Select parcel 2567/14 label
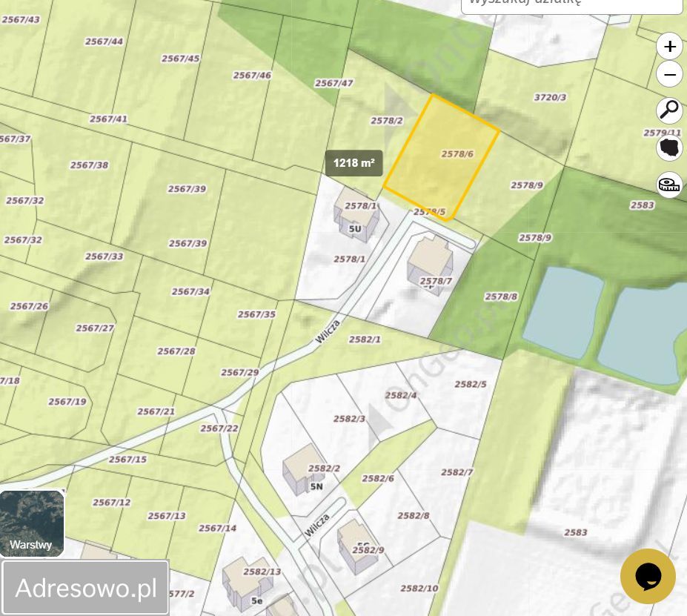The width and height of the screenshot is (687, 616). point(217,529)
